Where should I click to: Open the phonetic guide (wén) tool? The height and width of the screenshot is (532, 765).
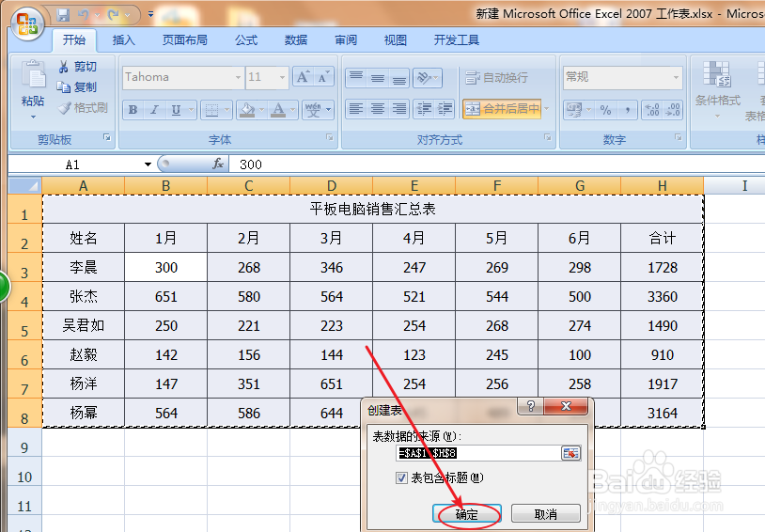313,110
